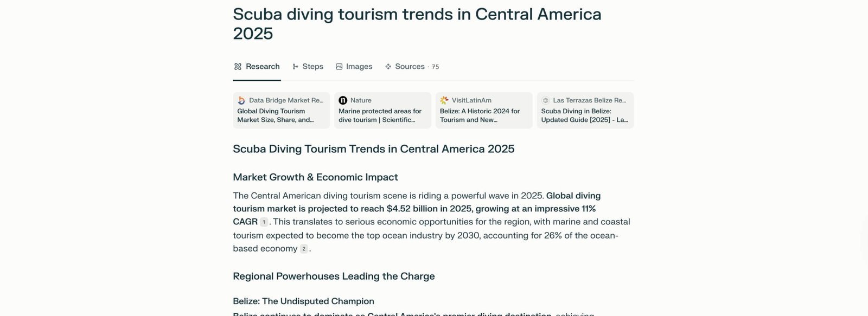View the Sources tab with 75 sources
This screenshot has height=316, width=868.
coord(412,67)
